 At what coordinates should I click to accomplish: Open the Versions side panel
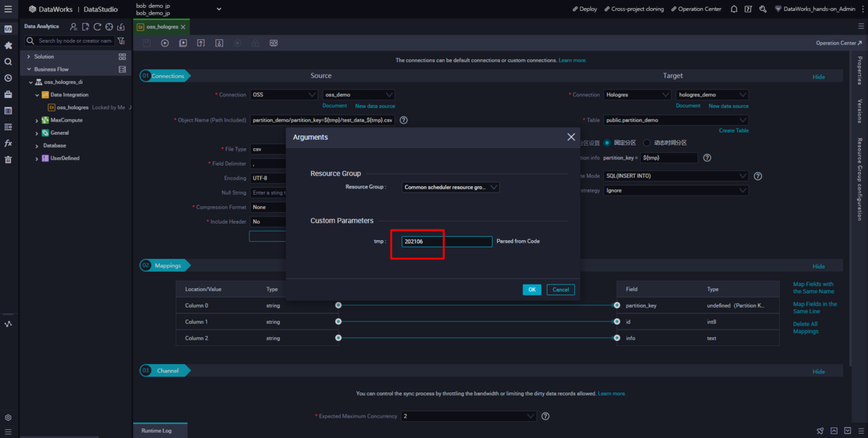(x=860, y=111)
